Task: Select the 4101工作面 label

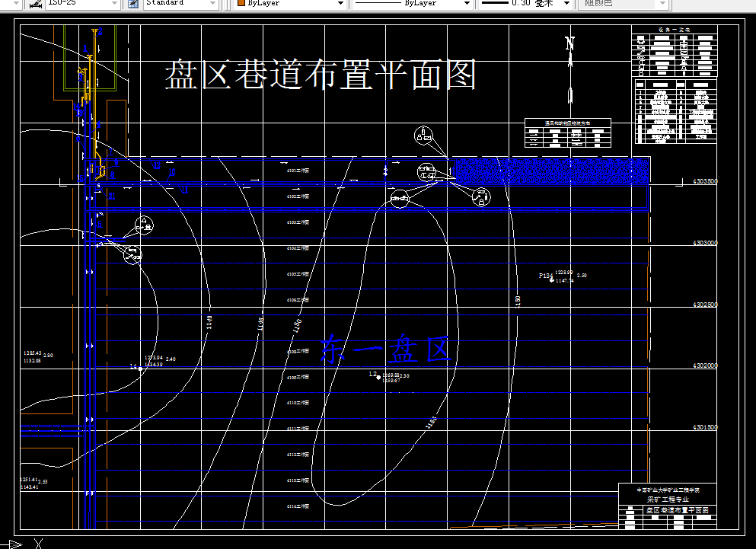Action: [x=298, y=171]
